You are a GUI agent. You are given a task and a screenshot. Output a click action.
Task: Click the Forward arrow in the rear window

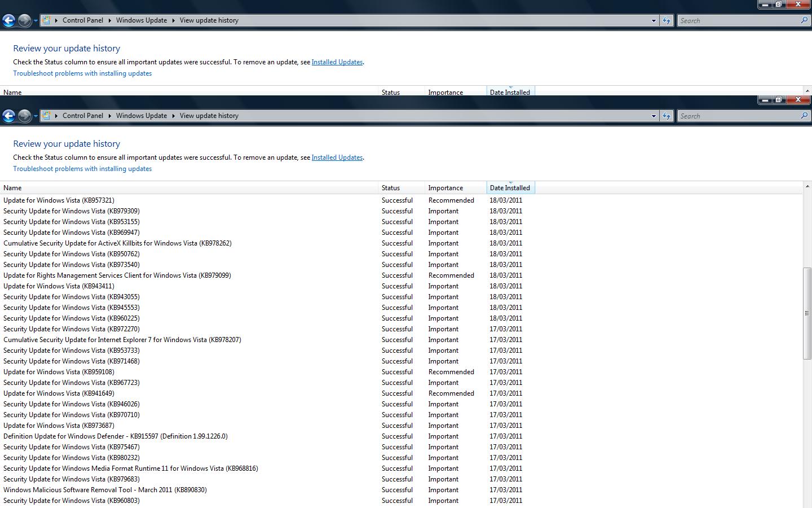24,21
